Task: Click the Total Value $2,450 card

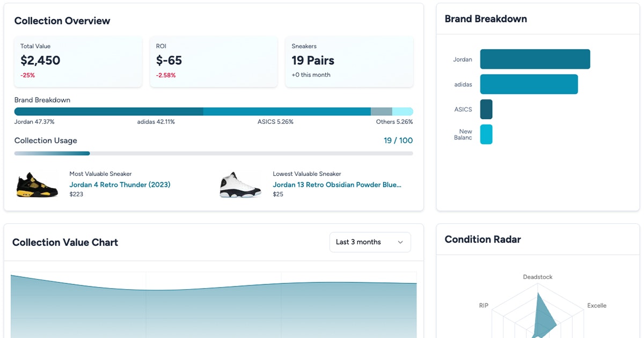Action: point(78,62)
